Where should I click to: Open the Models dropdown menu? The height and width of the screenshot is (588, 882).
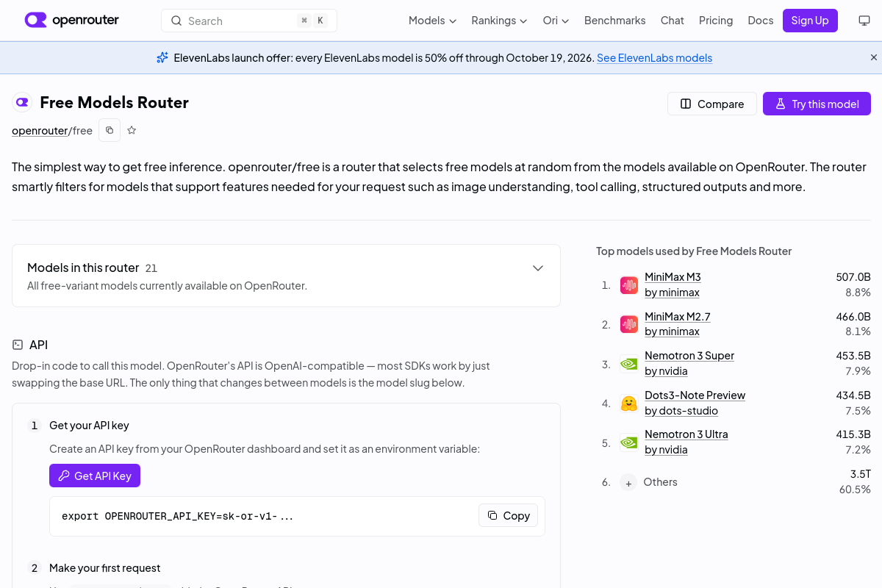click(x=432, y=21)
